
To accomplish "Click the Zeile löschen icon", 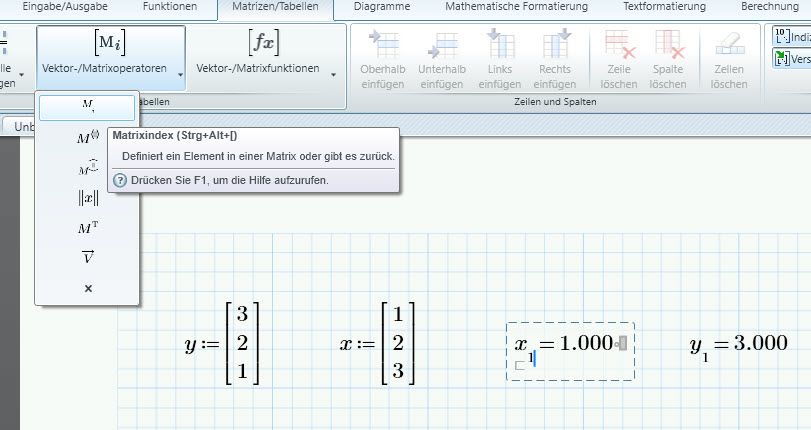I will pos(620,45).
